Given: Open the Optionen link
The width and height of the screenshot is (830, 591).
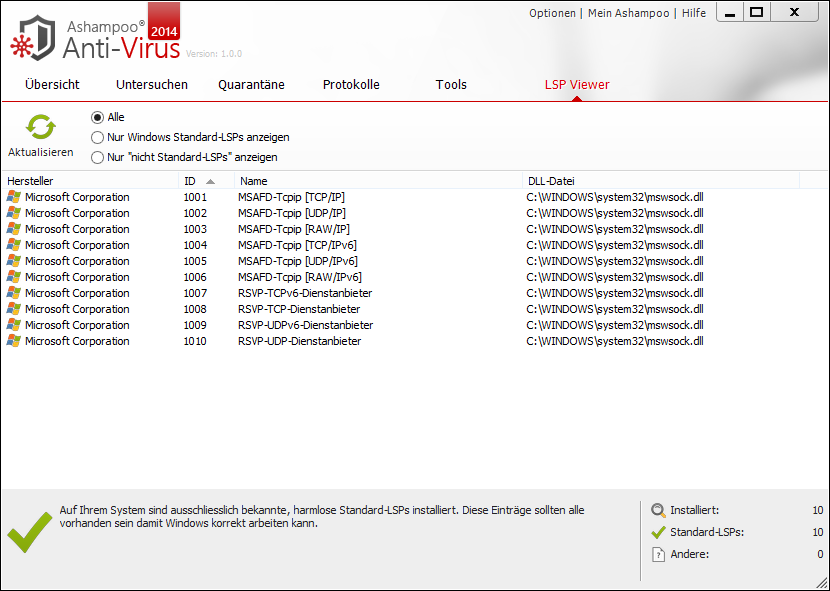Looking at the screenshot, I should pos(552,13).
